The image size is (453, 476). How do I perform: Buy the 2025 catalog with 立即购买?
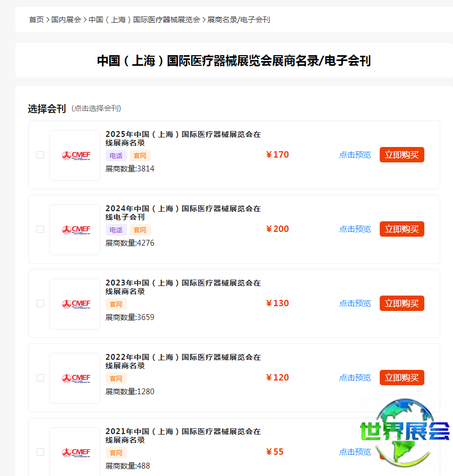tap(401, 155)
